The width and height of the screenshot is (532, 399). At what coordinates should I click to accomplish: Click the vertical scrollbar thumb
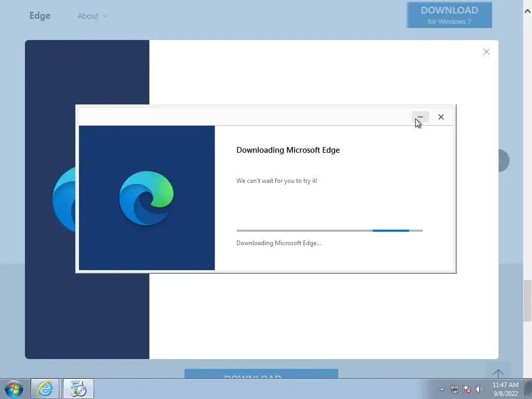tap(527, 301)
